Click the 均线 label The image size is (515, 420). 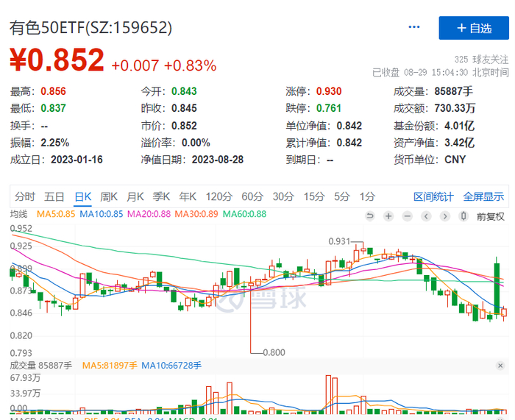coord(18,214)
